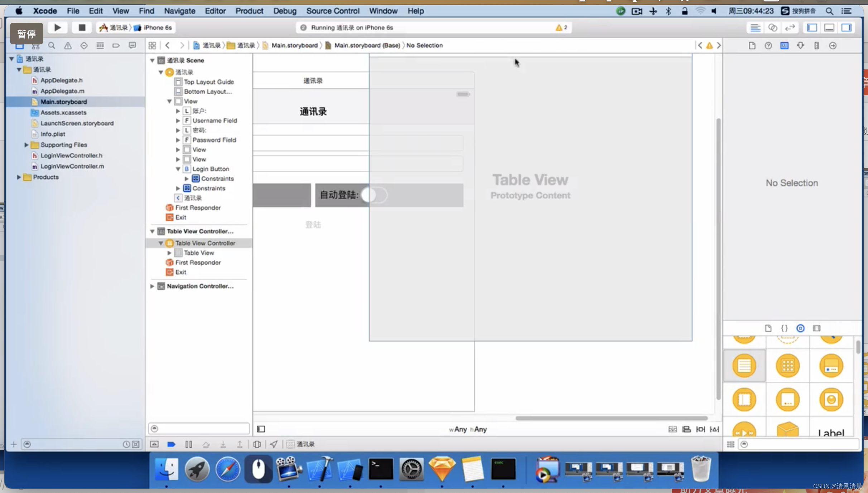Show the Code Snippet library

pyautogui.click(x=784, y=328)
